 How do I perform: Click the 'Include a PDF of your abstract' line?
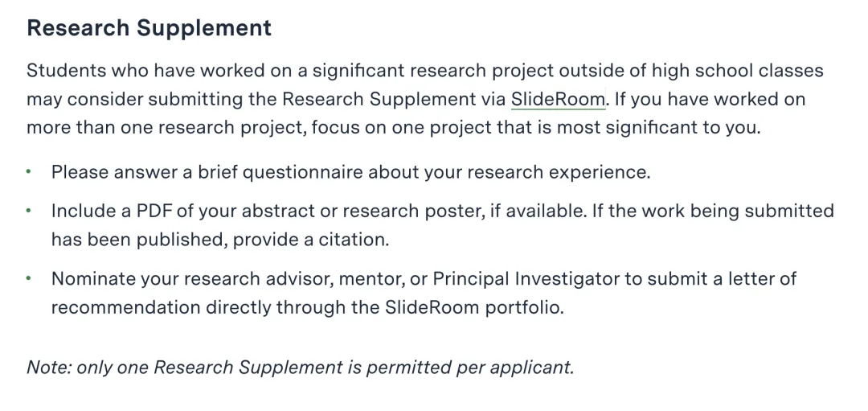[443, 211]
